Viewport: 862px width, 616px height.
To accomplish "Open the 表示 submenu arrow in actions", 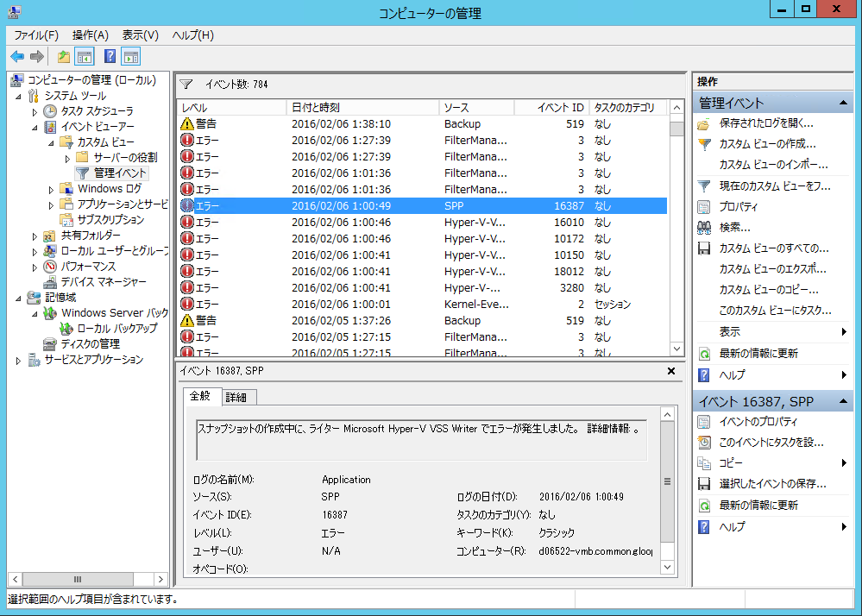I will 843,331.
